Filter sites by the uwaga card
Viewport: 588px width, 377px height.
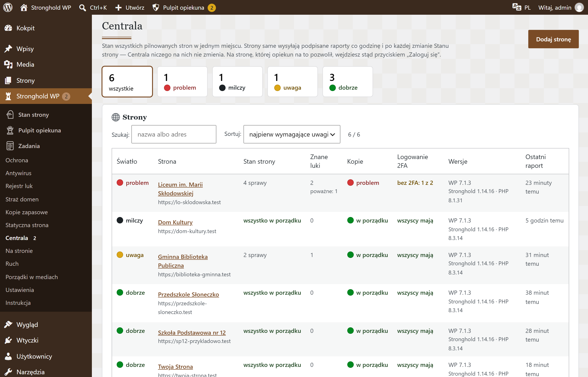point(293,82)
